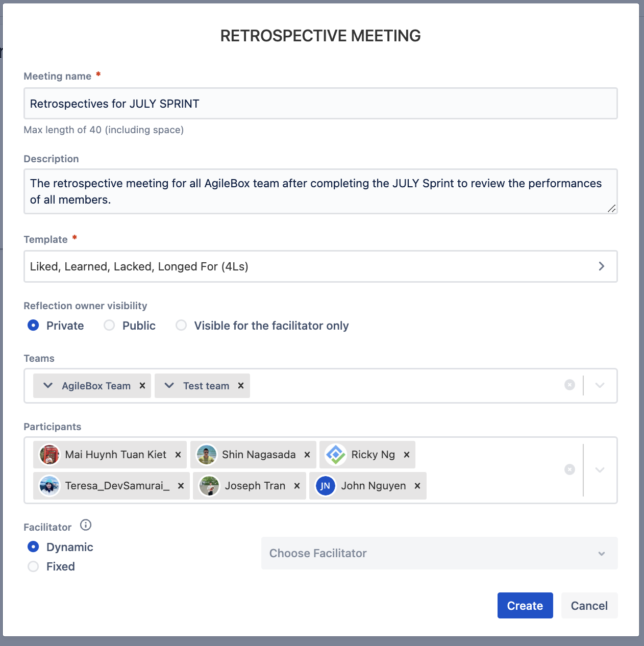The image size is (644, 646).
Task: Expand the Teams dropdown list
Action: coord(600,385)
